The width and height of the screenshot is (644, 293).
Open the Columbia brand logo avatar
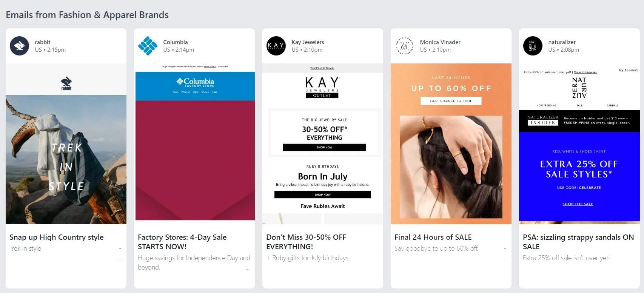(148, 46)
